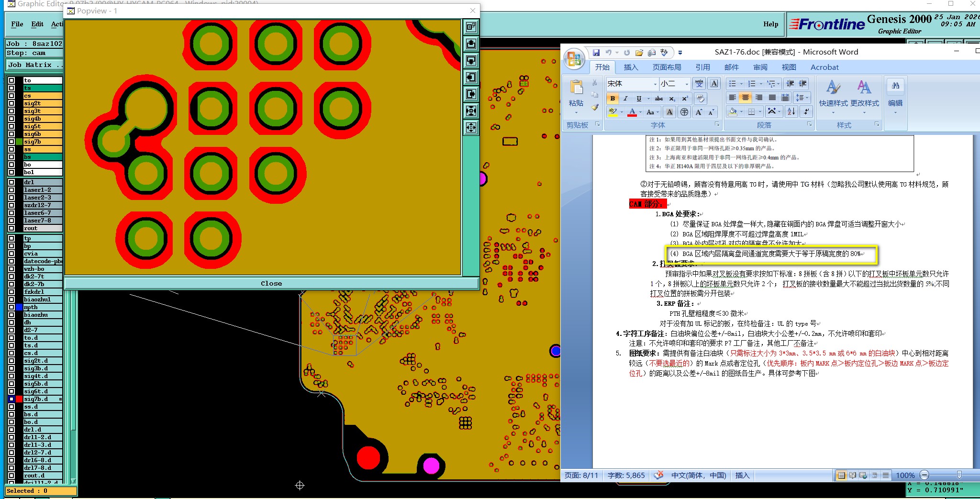Image resolution: width=980 pixels, height=499 pixels.
Task: Click page indicator 页面: 8/11
Action: pyautogui.click(x=581, y=476)
